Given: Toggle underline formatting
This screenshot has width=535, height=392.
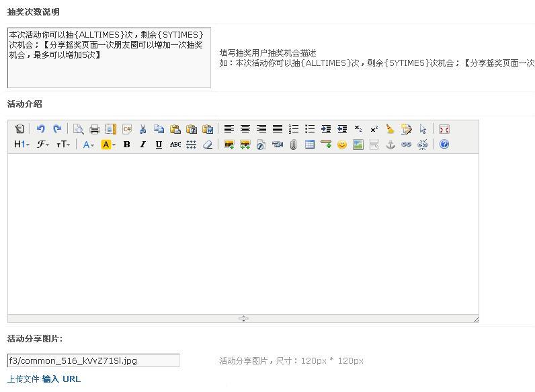Looking at the screenshot, I should click(x=159, y=145).
